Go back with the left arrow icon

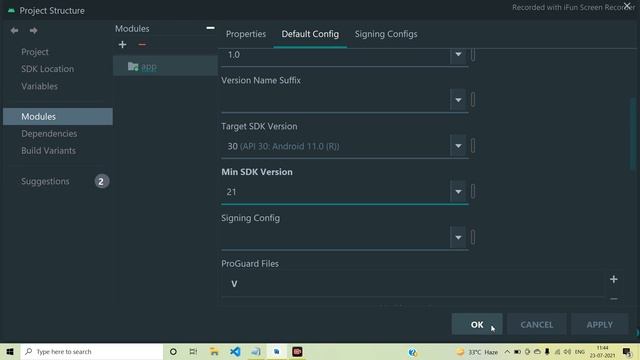[14, 31]
